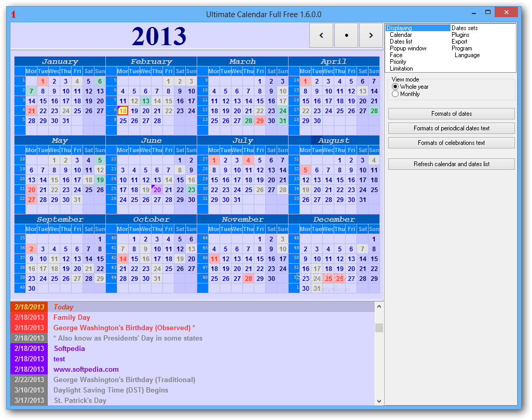Image resolution: width=532 pixels, height=420 pixels.
Task: Select Dates list settings item
Action: 401,42
